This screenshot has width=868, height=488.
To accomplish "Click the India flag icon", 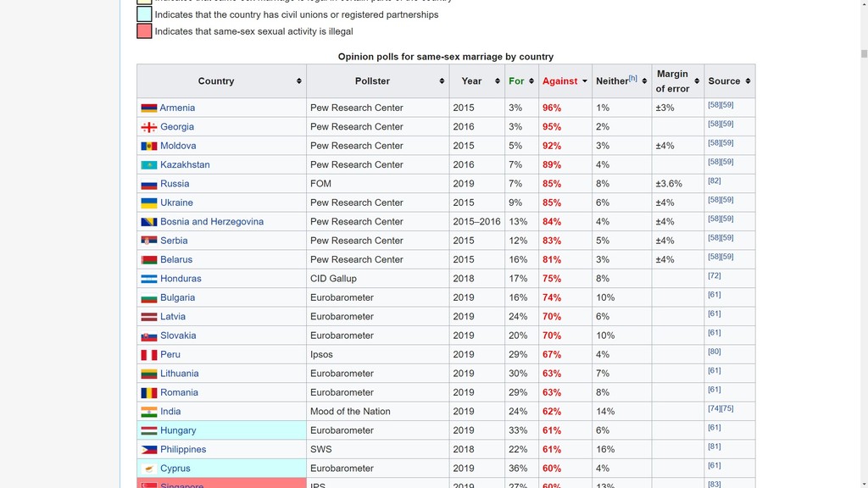I will [x=148, y=412].
